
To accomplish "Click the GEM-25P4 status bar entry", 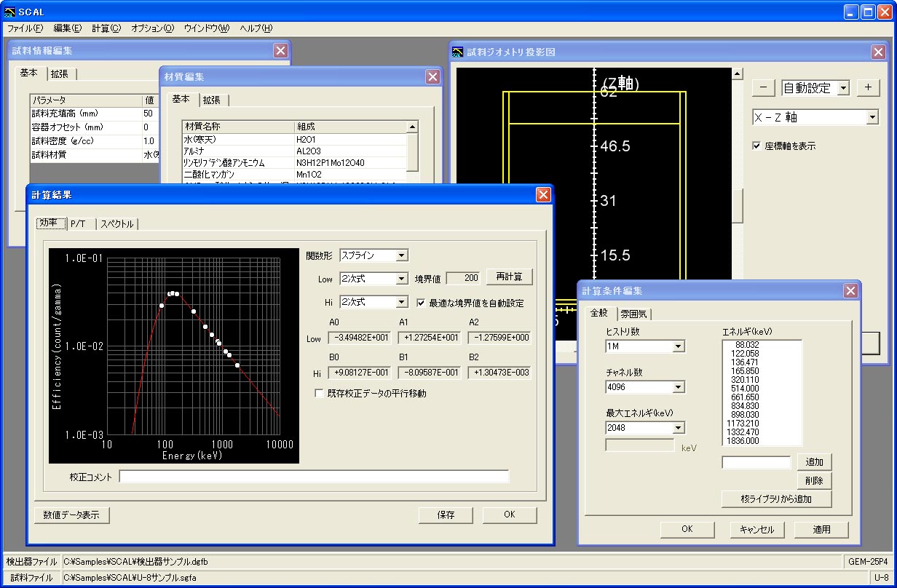I will point(869,561).
